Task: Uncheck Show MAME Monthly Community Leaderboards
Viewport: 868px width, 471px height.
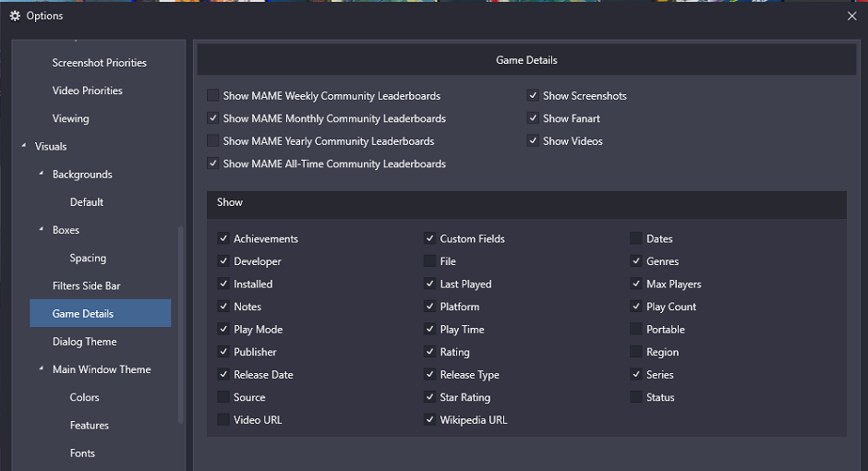Action: click(x=212, y=118)
